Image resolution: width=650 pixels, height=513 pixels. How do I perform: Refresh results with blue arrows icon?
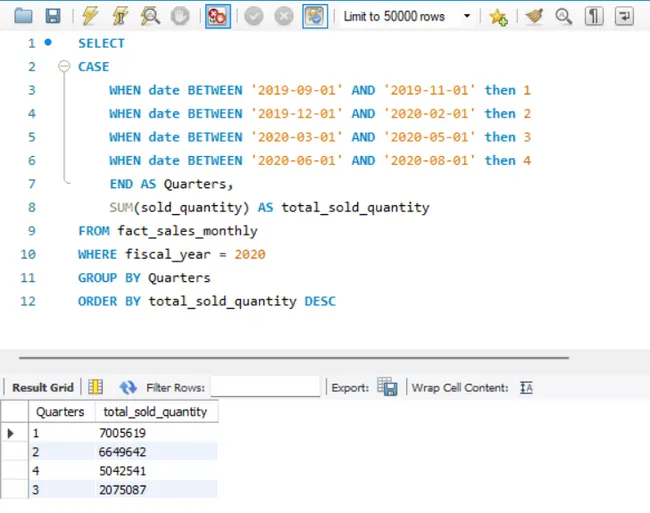128,387
